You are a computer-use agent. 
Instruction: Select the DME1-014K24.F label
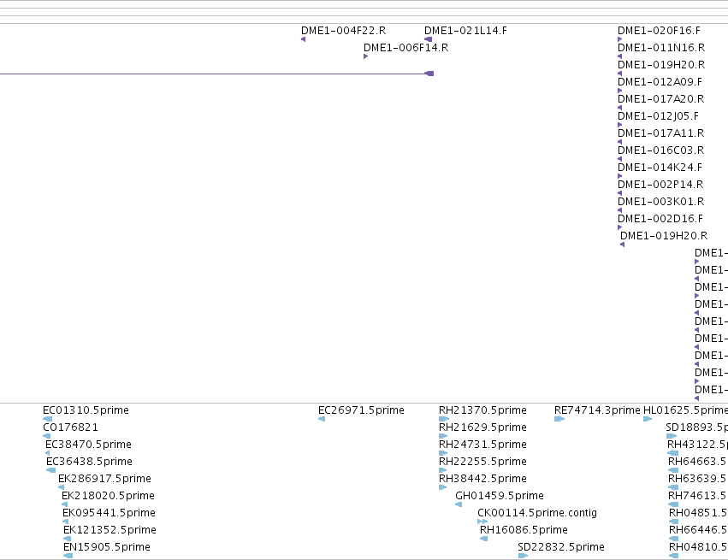[x=660, y=168]
